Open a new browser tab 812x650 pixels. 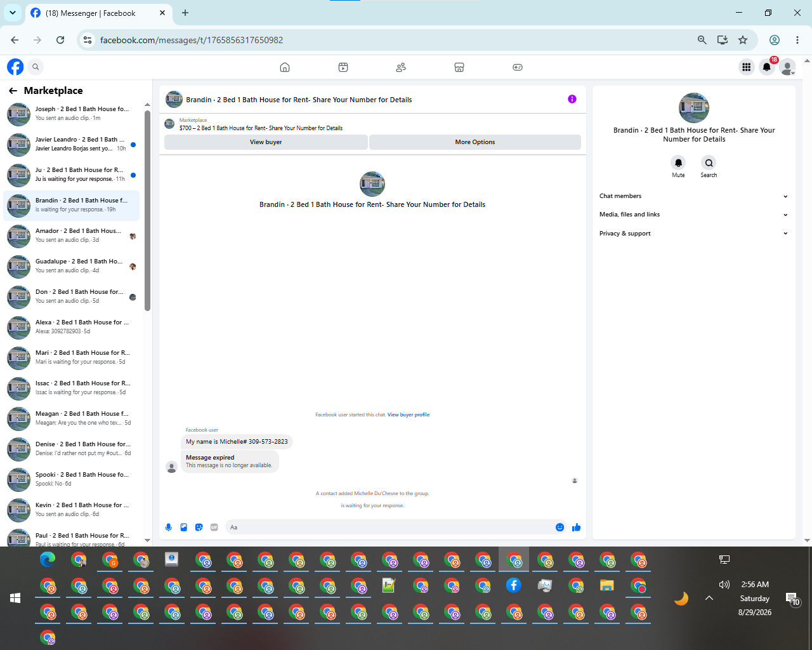[x=185, y=13]
